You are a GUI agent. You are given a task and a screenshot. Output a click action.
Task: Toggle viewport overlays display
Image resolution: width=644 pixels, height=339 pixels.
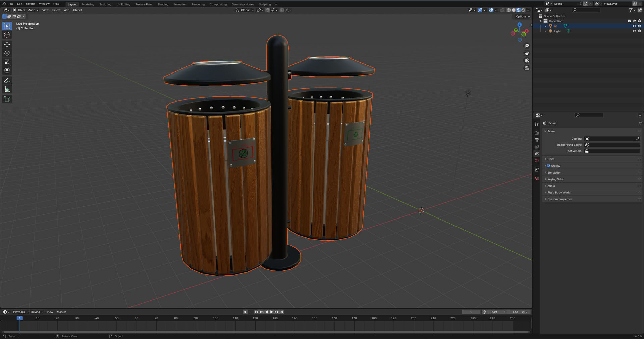point(491,10)
